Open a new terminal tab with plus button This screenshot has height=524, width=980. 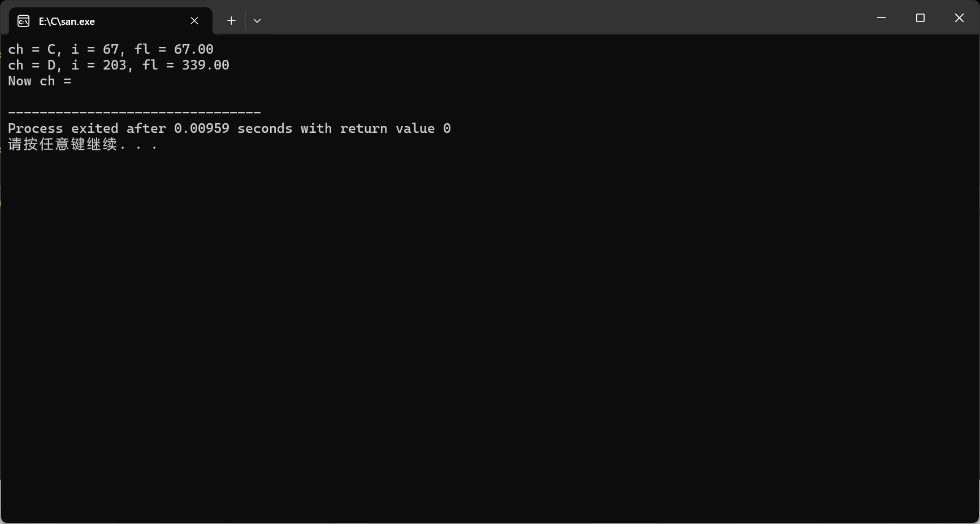coord(231,21)
